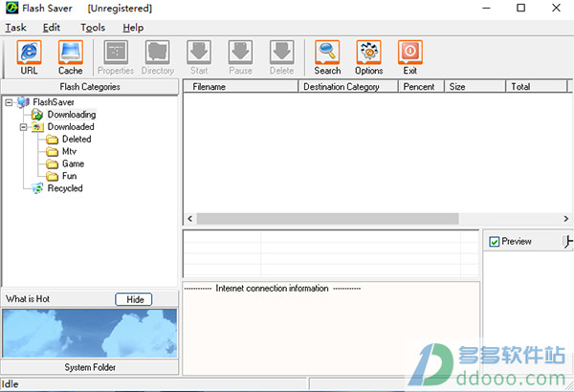Click the Hide button for What is Hot
The height and width of the screenshot is (392, 574).
pos(134,299)
